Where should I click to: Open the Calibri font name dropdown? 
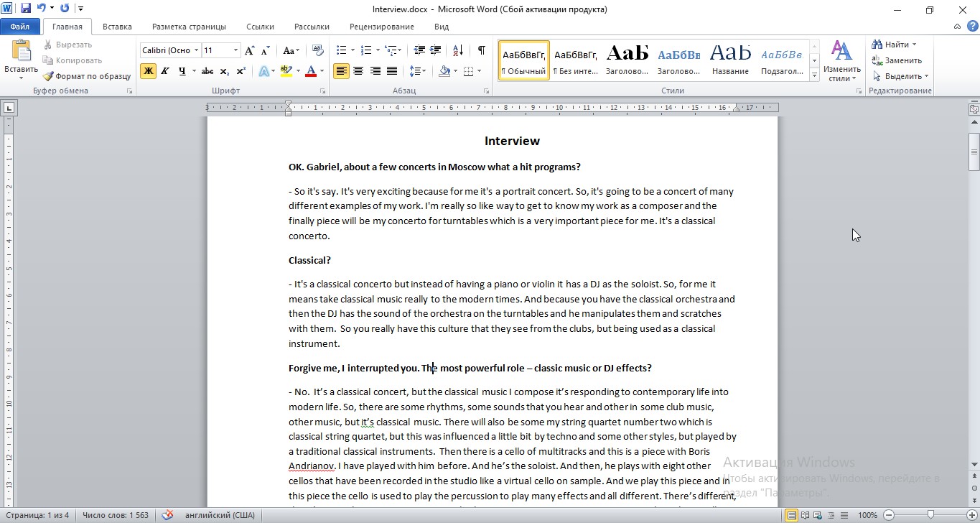[x=195, y=50]
